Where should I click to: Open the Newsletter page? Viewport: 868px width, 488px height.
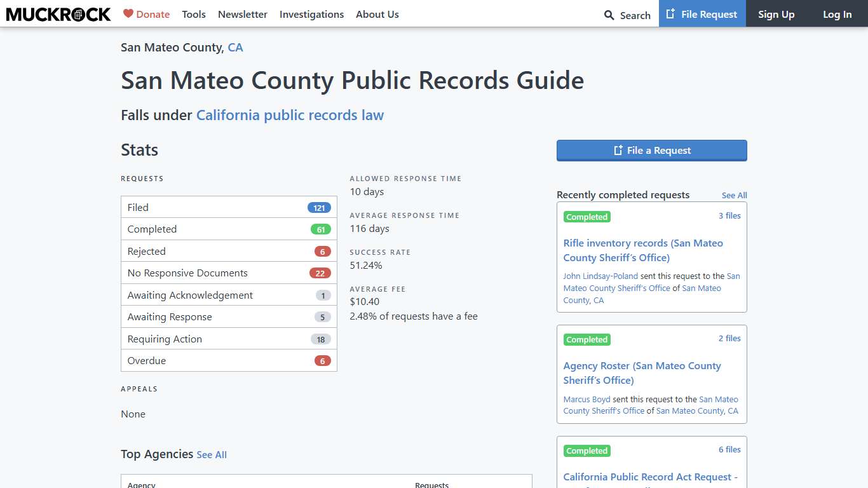click(x=243, y=14)
